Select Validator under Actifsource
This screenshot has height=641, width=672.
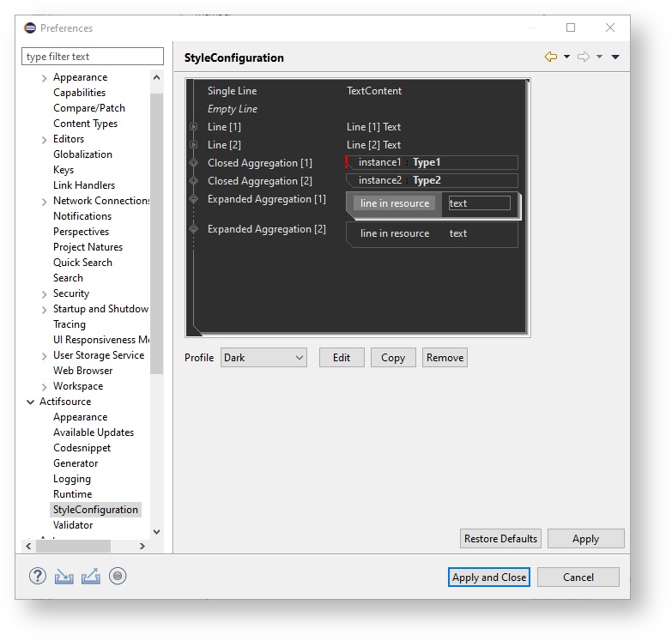click(x=73, y=525)
